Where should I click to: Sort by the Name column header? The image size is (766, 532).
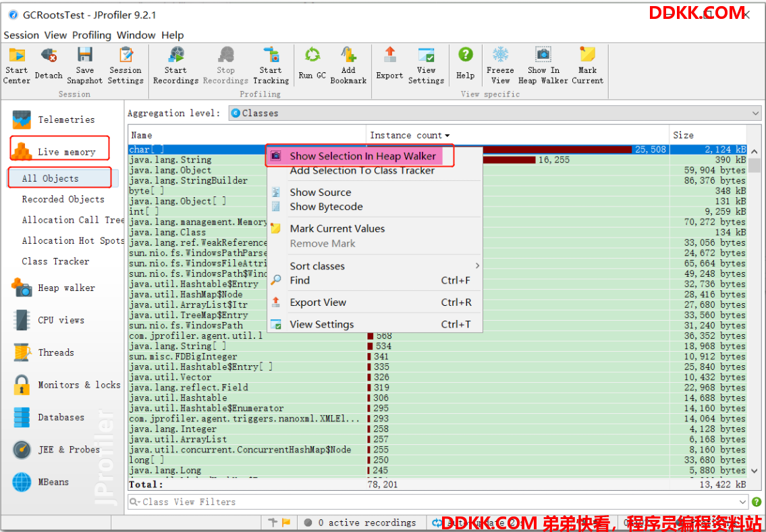point(247,135)
